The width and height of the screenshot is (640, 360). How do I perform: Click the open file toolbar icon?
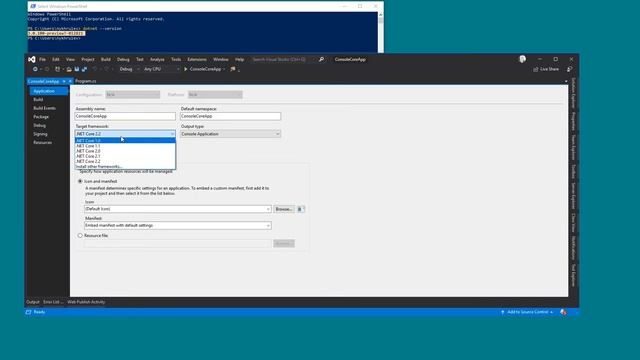69,69
